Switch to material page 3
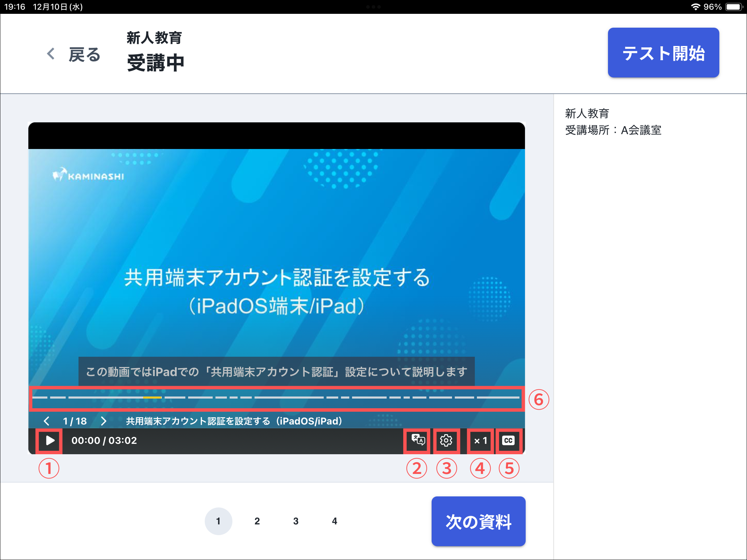The width and height of the screenshot is (747, 560). click(296, 521)
